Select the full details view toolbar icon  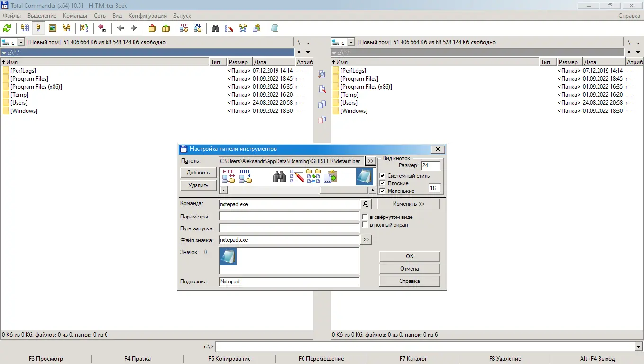click(38, 28)
